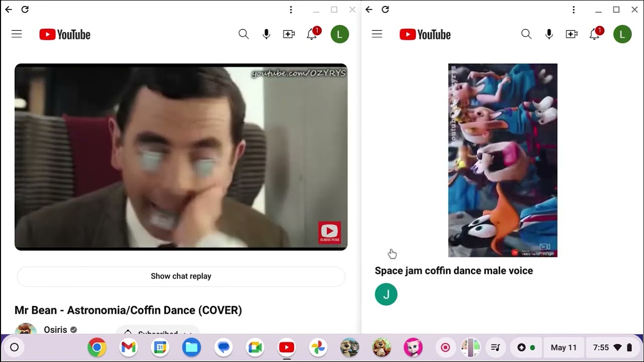Show chat replay
Viewport: 644px width, 362px height.
(x=181, y=276)
